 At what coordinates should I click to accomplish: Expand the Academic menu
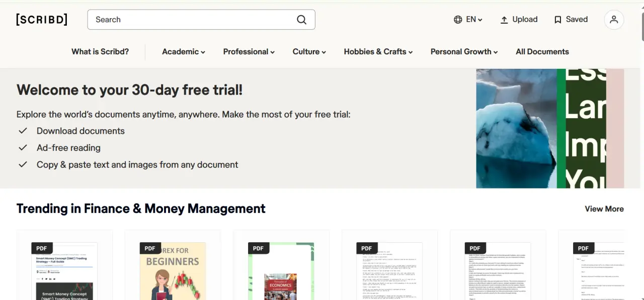pos(184,52)
